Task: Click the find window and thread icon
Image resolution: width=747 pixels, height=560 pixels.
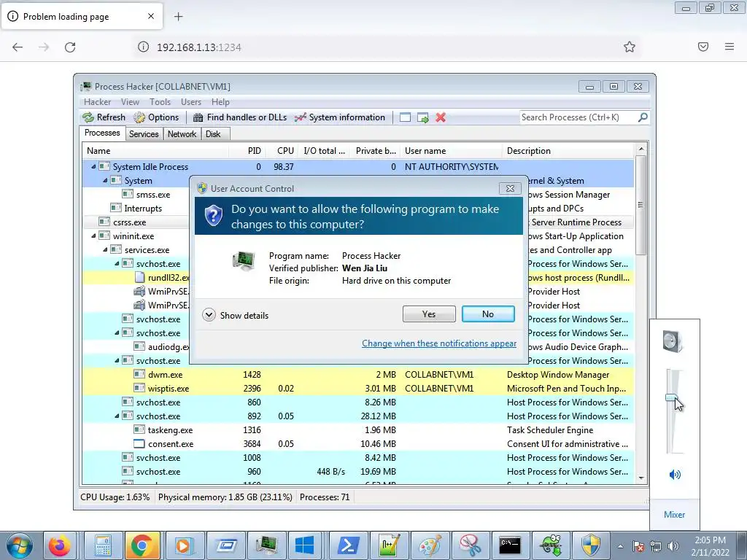Action: [422, 117]
